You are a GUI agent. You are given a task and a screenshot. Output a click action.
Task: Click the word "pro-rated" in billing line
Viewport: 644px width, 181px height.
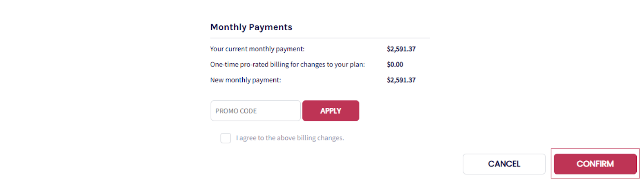[254, 64]
